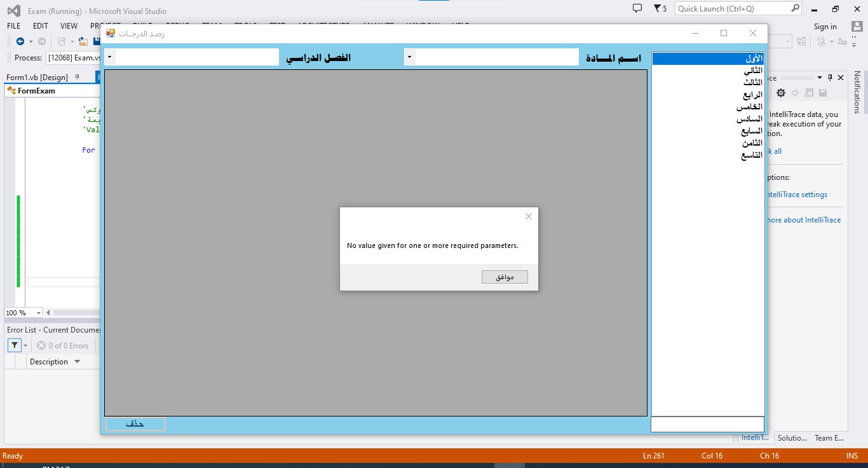The image size is (868, 468).
Task: Open the EDIT menu
Action: coord(41,26)
